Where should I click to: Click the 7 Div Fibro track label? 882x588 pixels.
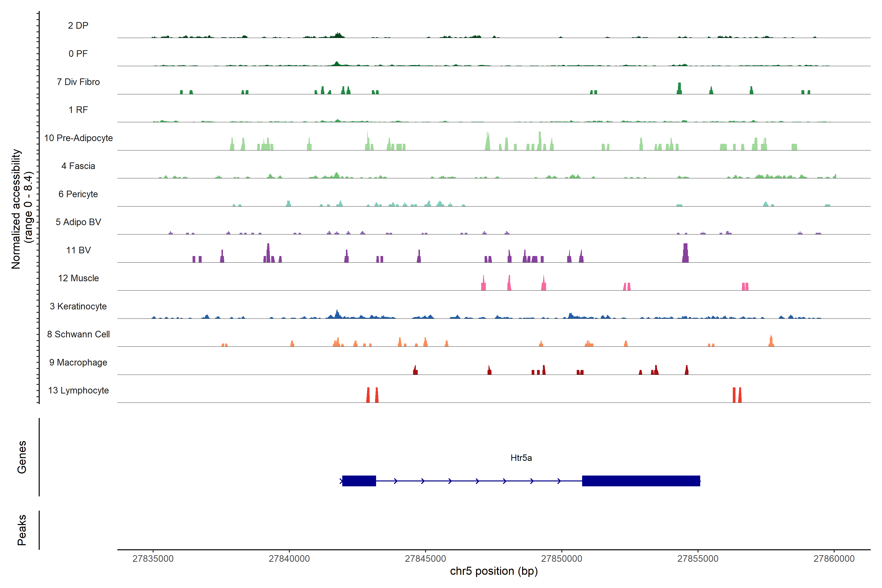(x=78, y=82)
